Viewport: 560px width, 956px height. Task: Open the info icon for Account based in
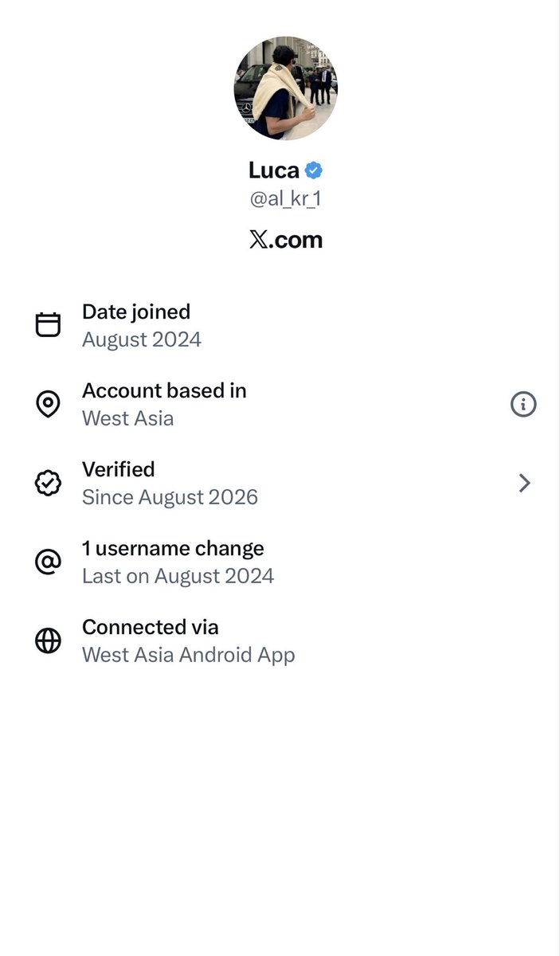tap(523, 404)
